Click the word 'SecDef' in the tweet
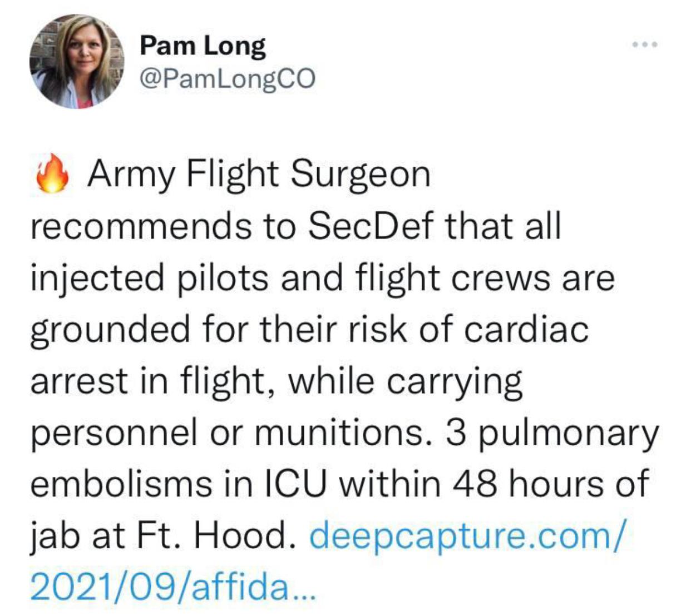This screenshot has height=616, width=691. (371, 226)
